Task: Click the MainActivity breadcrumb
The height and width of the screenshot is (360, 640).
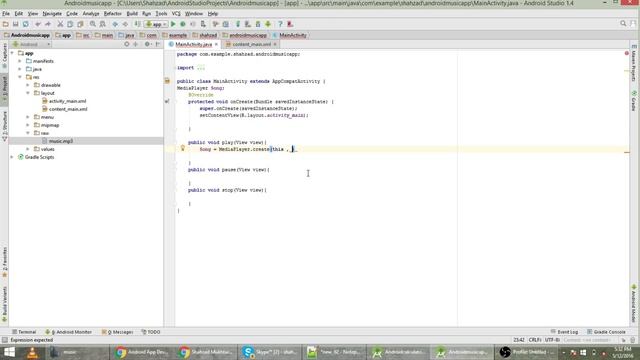Action: point(289,35)
